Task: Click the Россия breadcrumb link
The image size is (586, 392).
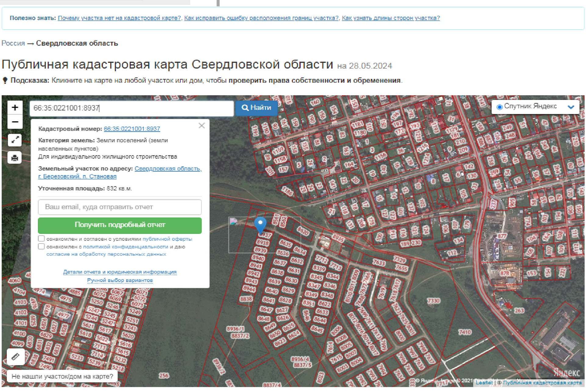Action: click(x=13, y=43)
